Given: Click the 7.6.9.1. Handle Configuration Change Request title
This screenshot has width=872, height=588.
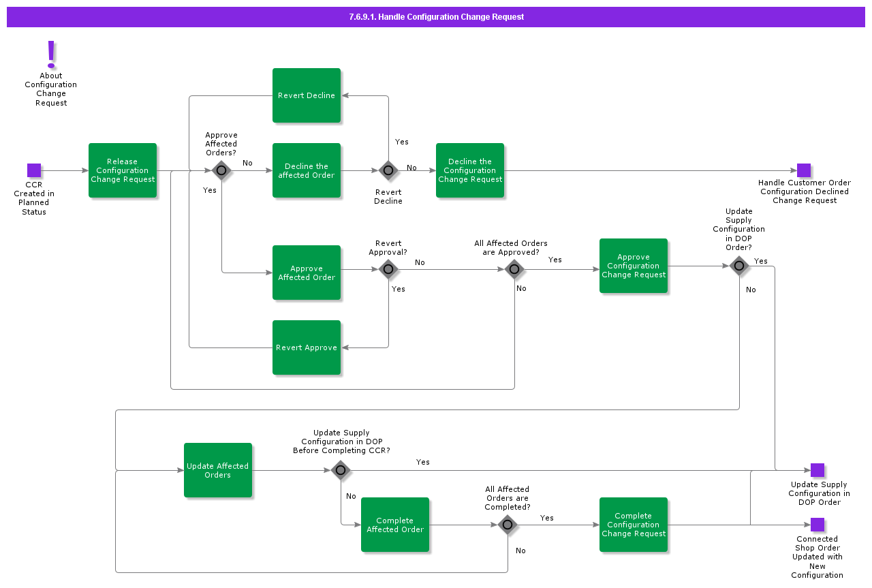Looking at the screenshot, I should (x=436, y=17).
